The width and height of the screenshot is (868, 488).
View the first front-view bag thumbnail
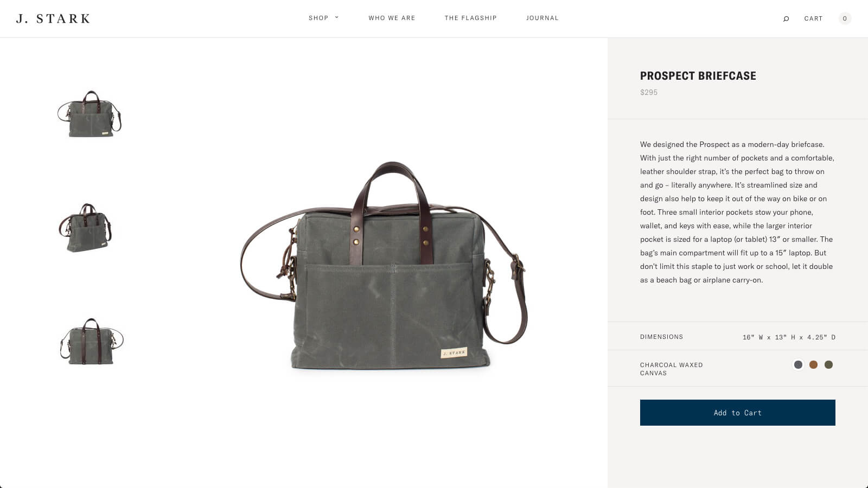click(90, 114)
